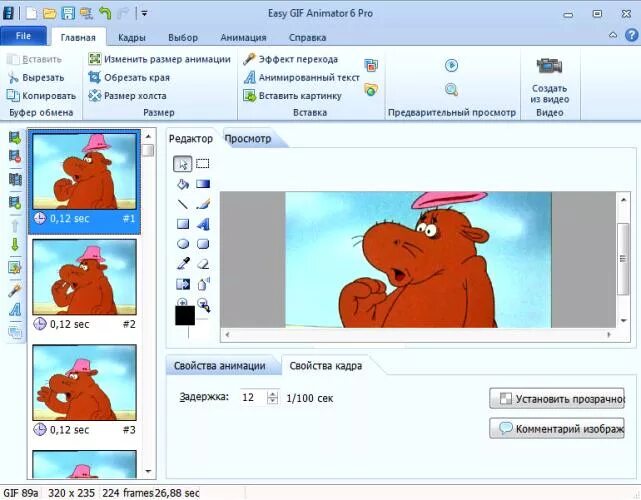
Task: Select the text A tool in editor
Action: point(203,224)
